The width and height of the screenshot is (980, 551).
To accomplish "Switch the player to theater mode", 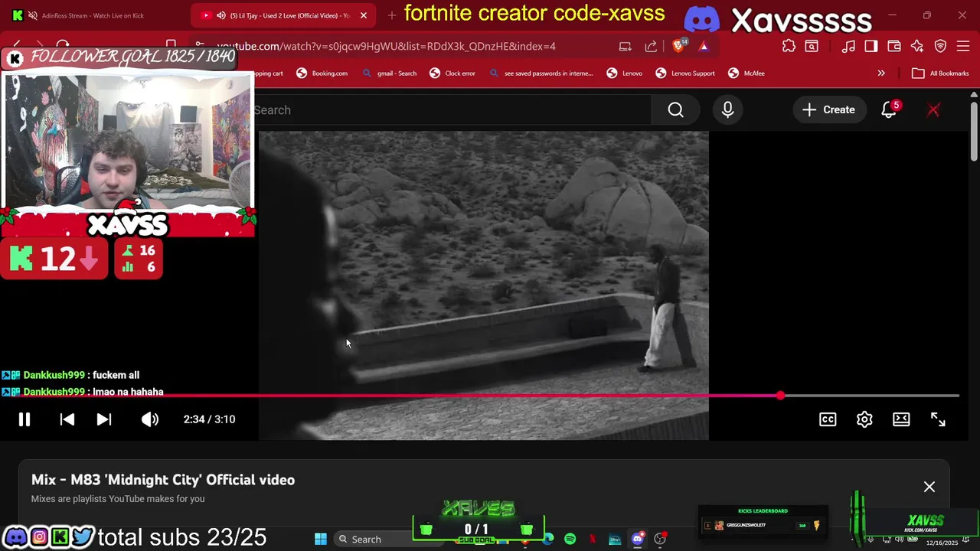I will tap(901, 419).
